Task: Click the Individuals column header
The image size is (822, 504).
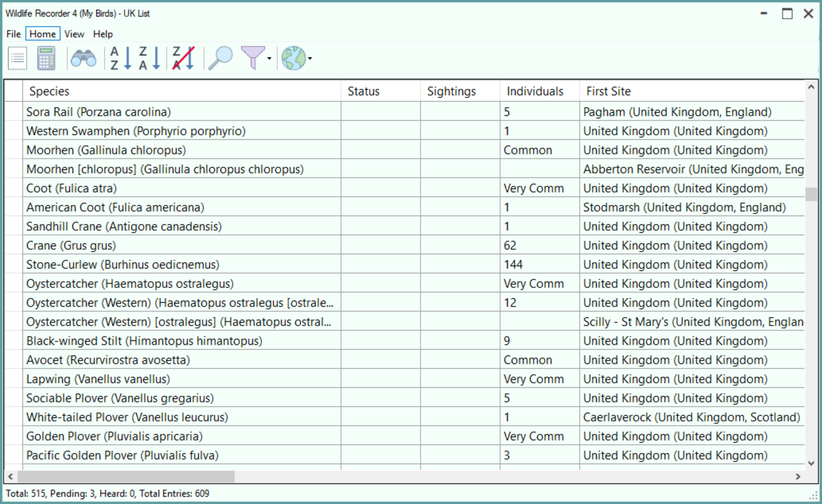Action: (539, 91)
